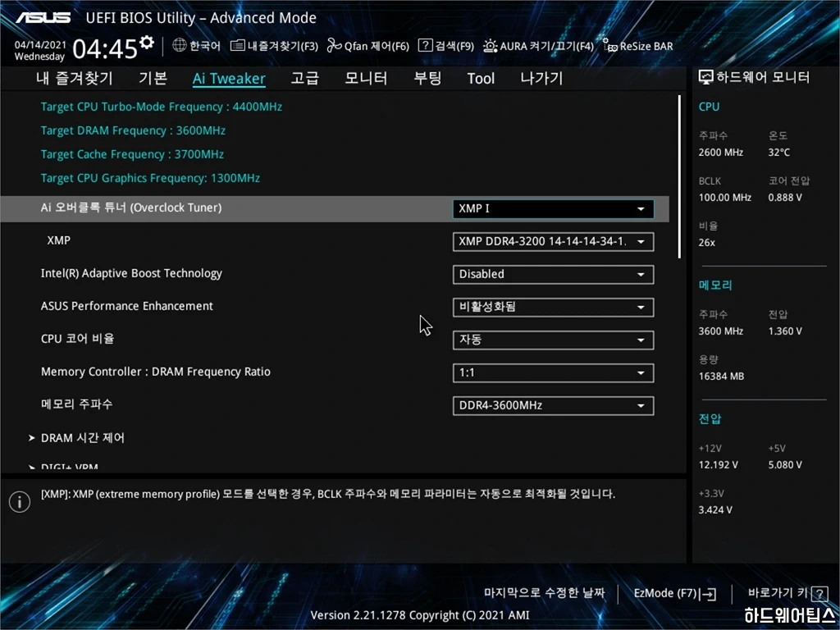
Task: Click the globe language icon
Action: [x=180, y=46]
